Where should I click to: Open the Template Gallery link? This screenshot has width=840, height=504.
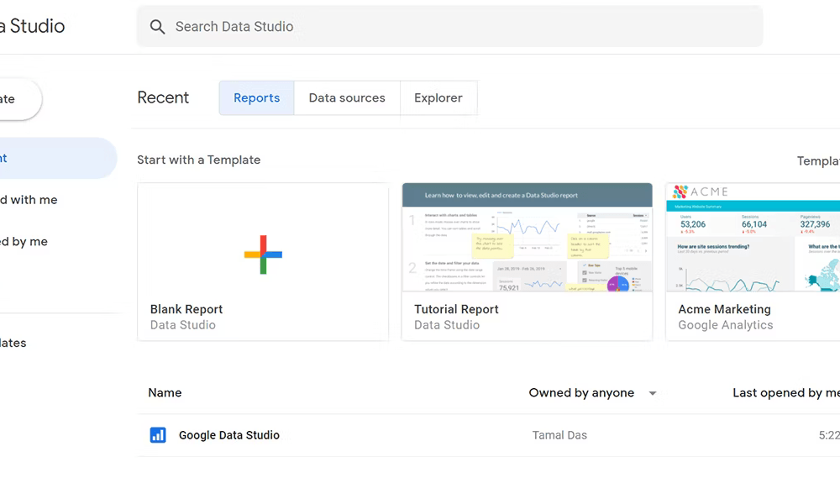click(x=818, y=160)
